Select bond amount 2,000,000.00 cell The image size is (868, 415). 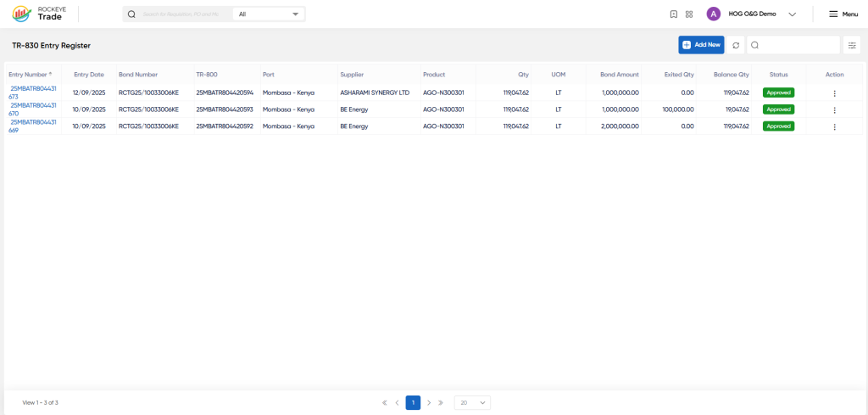(620, 126)
